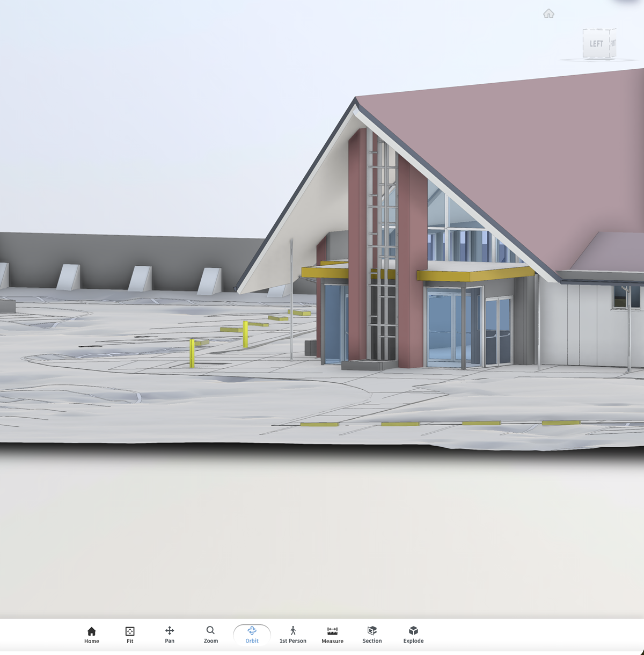Select the Fit view tool
Viewport: 644px width, 655px height.
pyautogui.click(x=130, y=634)
